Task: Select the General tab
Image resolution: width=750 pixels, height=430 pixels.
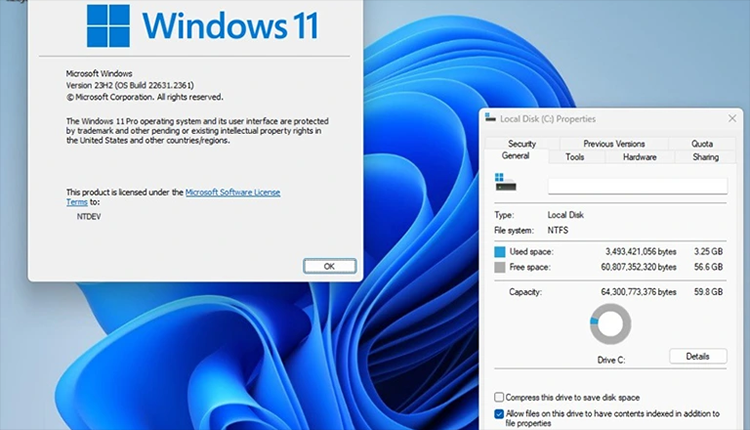Action: [x=516, y=157]
